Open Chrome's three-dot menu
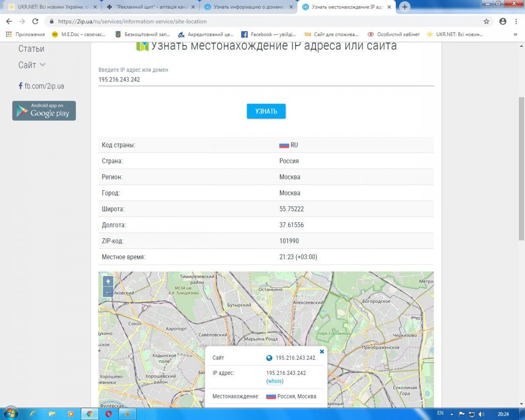 [515, 21]
